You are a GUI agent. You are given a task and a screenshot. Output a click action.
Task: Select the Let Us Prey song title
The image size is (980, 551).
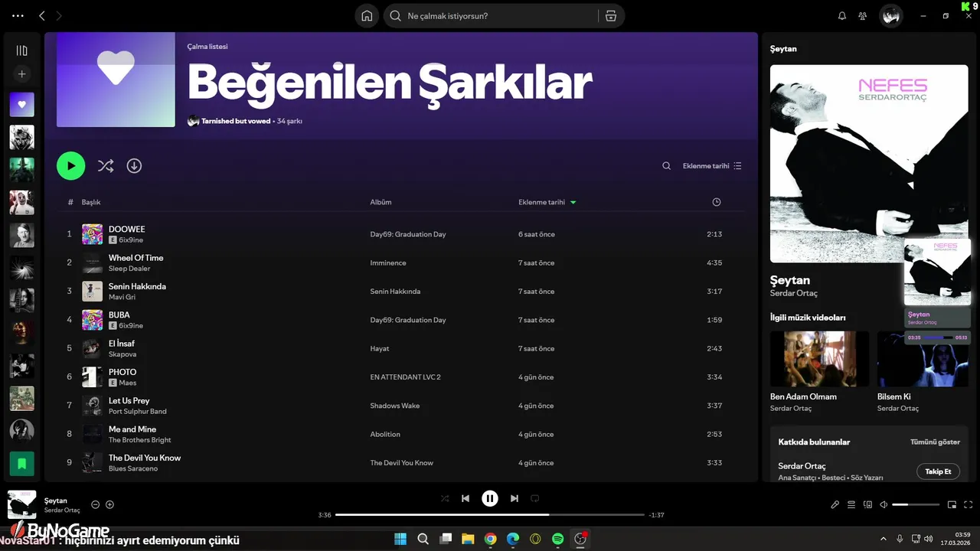pos(129,401)
